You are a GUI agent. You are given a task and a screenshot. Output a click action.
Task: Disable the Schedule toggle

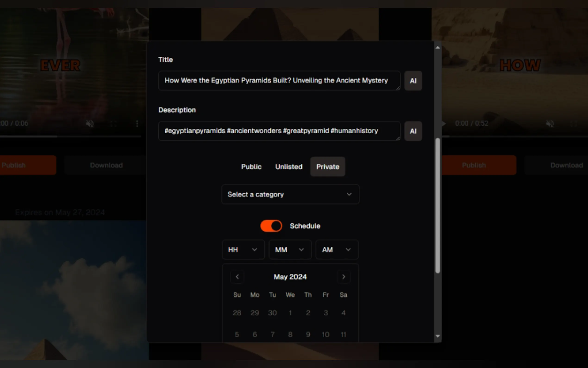point(271,226)
